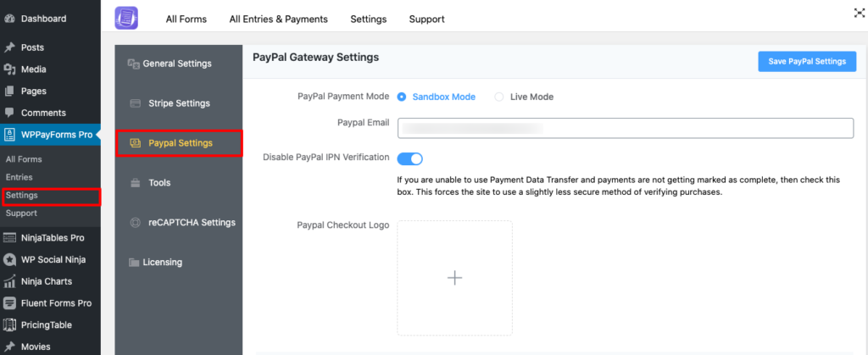Open the All Entries & Payments tab

(278, 19)
